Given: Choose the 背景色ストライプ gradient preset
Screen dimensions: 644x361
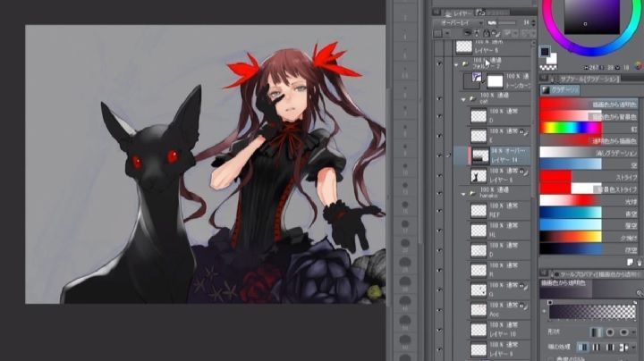Looking at the screenshot, I should 589,189.
